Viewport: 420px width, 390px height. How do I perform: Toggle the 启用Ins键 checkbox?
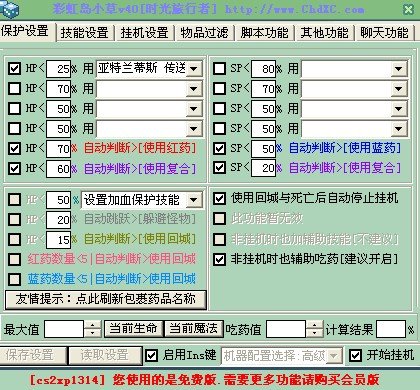coord(152,356)
